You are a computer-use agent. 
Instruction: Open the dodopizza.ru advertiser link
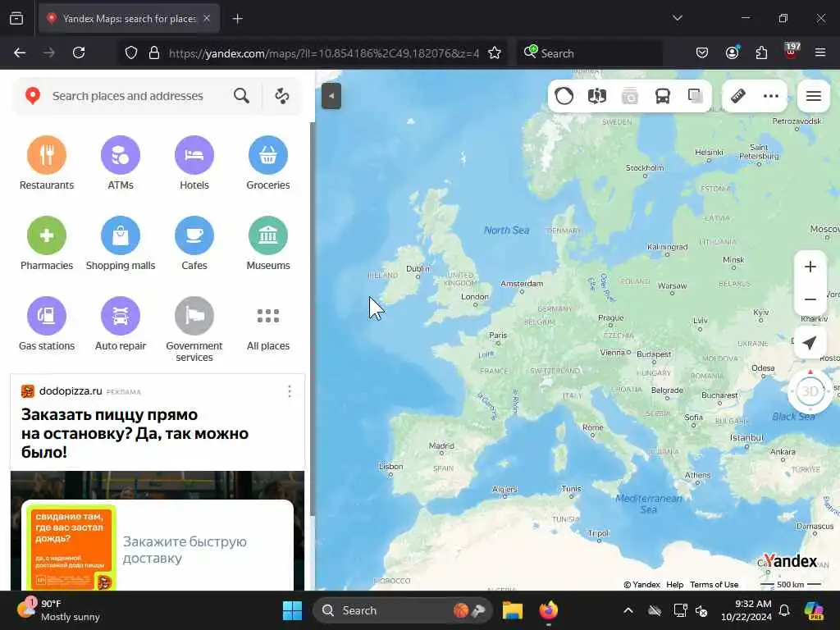pos(71,391)
